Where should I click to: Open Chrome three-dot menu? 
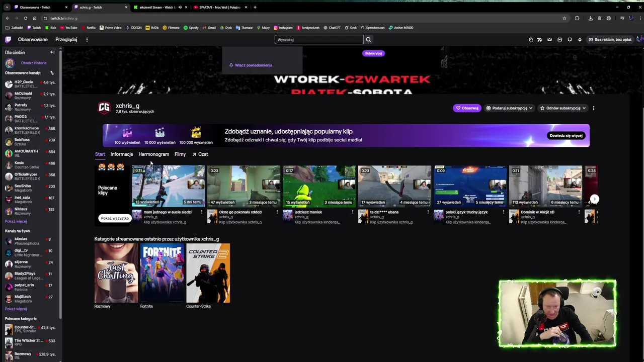(639, 18)
